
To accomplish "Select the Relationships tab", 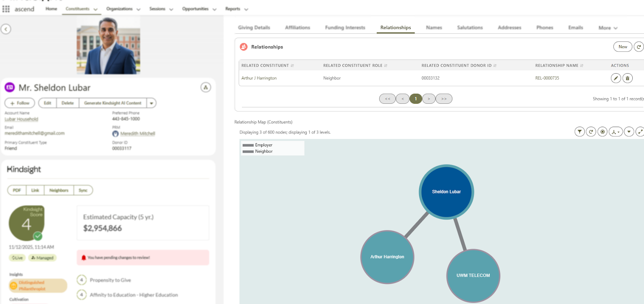I will (x=396, y=27).
